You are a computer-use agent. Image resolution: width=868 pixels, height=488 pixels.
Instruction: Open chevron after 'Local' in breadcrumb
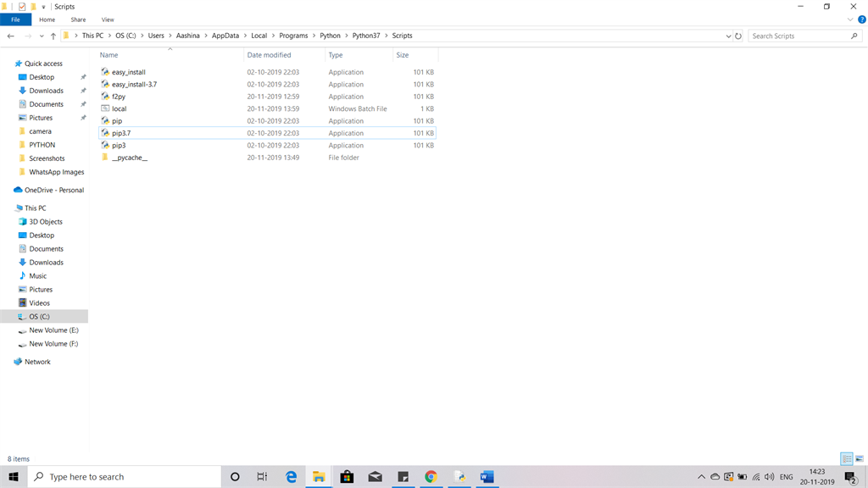pos(273,36)
